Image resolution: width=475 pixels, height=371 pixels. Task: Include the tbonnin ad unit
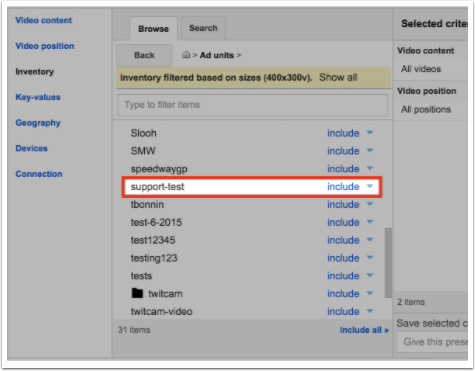coord(343,204)
